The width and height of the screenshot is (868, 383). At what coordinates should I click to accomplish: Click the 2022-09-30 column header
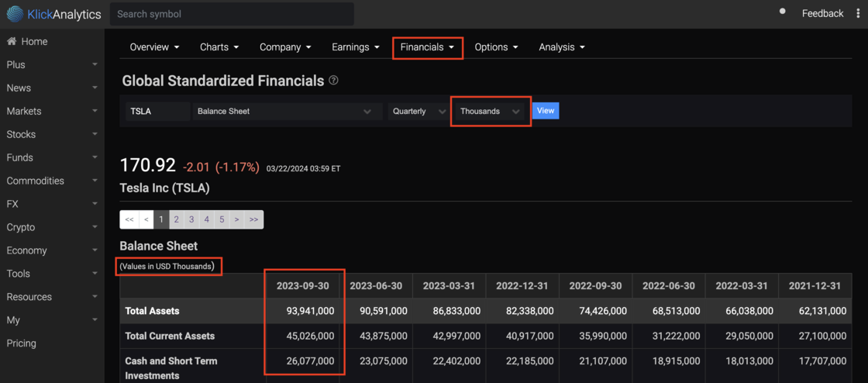[x=596, y=286]
